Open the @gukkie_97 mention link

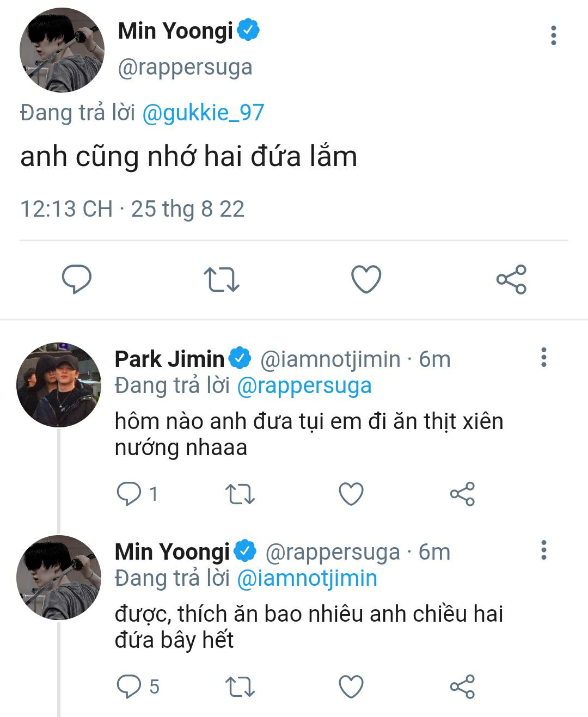tap(203, 113)
